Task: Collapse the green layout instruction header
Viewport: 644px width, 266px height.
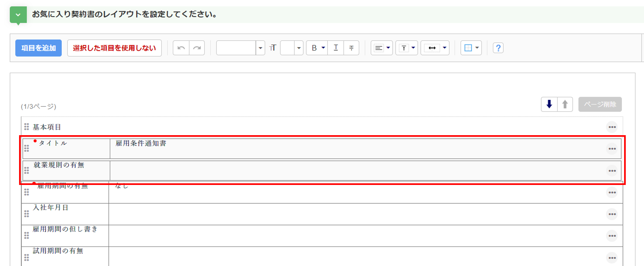Action: (18, 15)
